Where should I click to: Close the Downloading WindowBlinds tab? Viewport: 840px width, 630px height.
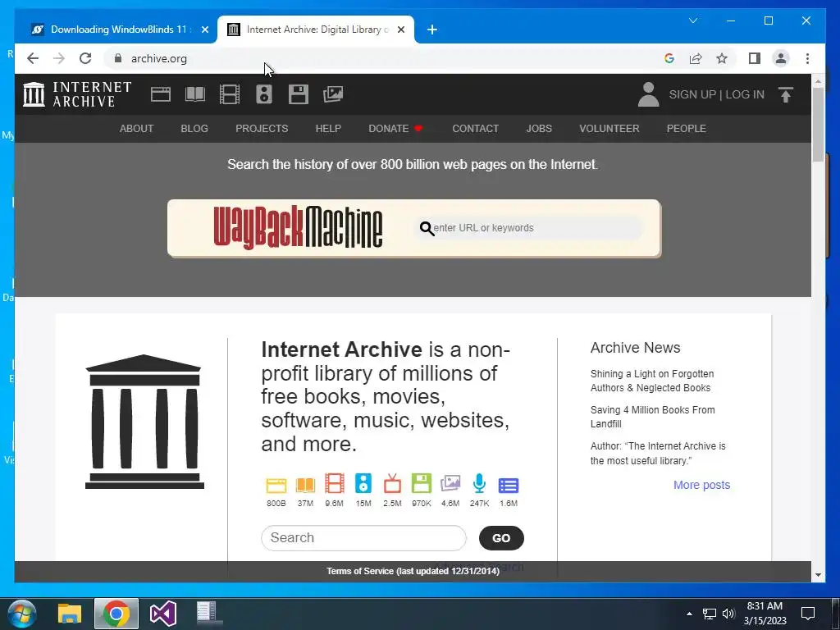click(x=204, y=30)
